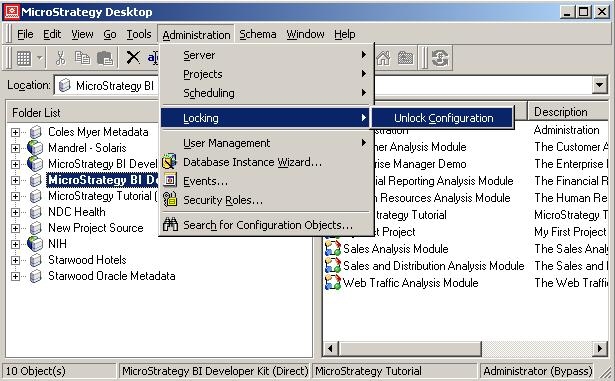Expand the Starwood Hotels tree node
Screen dimensions: 615x381
[x=15, y=260]
